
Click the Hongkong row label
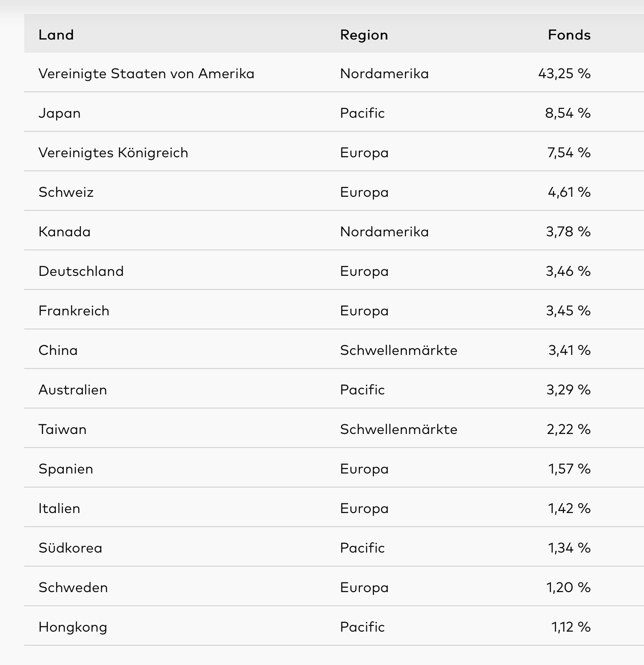pos(72,627)
